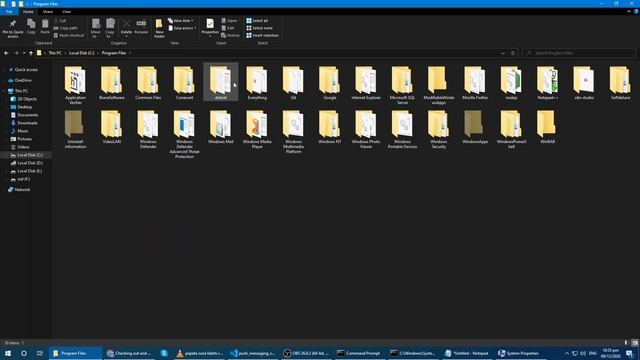Image resolution: width=640 pixels, height=360 pixels.
Task: Switch to the Home ribbon tab
Action: 28,12
